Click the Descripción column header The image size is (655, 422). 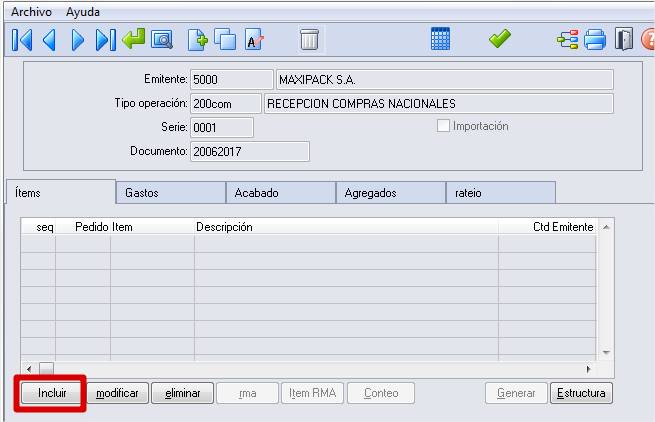pos(346,227)
